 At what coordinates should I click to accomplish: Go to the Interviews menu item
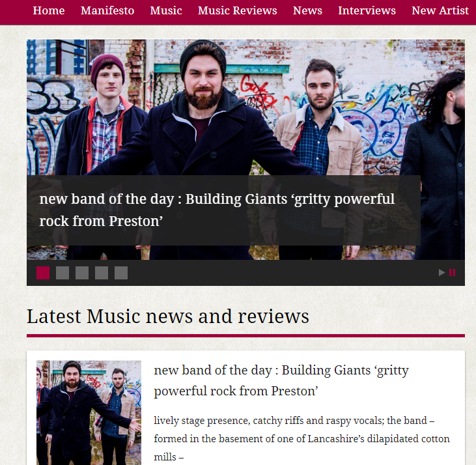(367, 10)
